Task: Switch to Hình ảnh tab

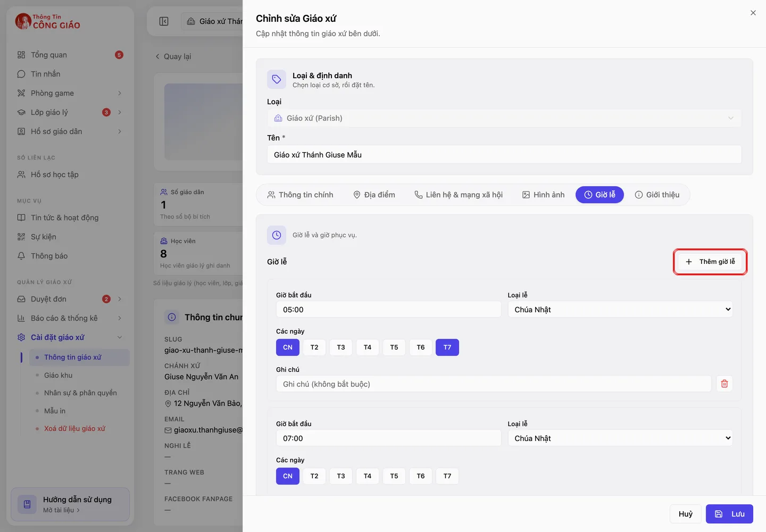Action: pos(543,195)
